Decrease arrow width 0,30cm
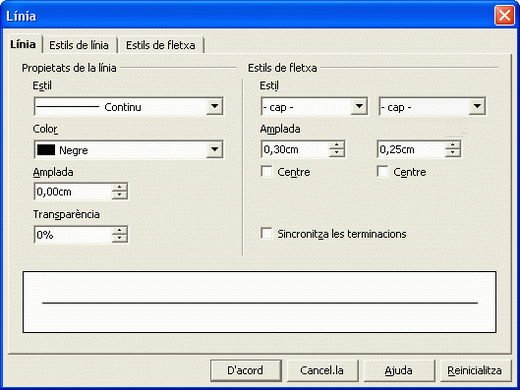The height and width of the screenshot is (390, 520). 337,153
